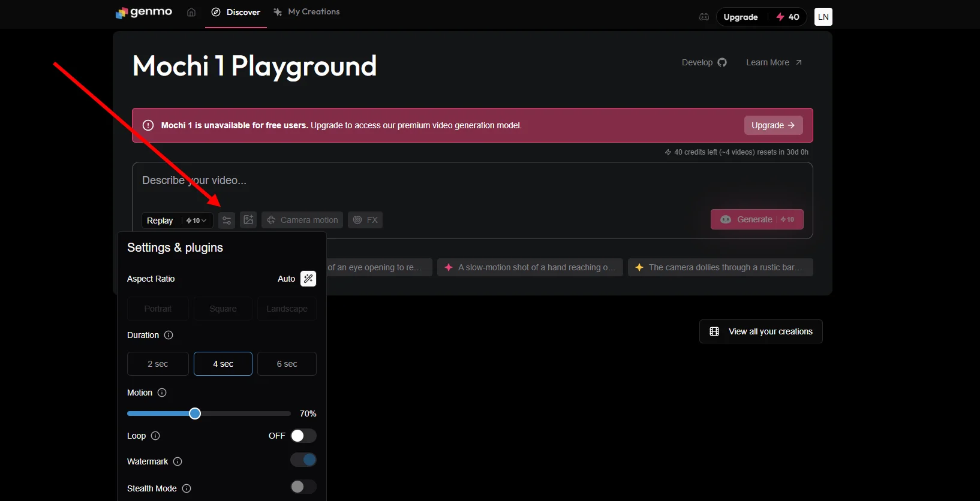Click the Describe your video prompt field
The width and height of the screenshot is (980, 501).
tap(473, 181)
